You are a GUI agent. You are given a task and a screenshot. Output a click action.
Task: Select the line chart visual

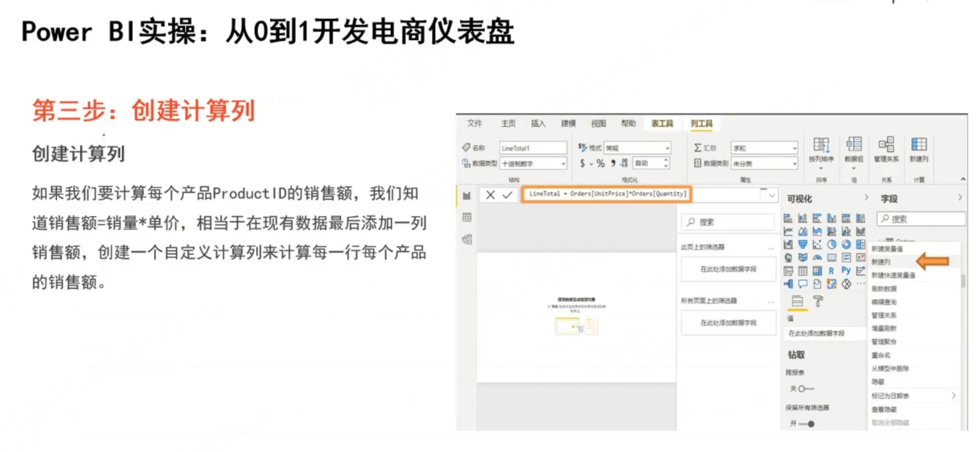788,231
